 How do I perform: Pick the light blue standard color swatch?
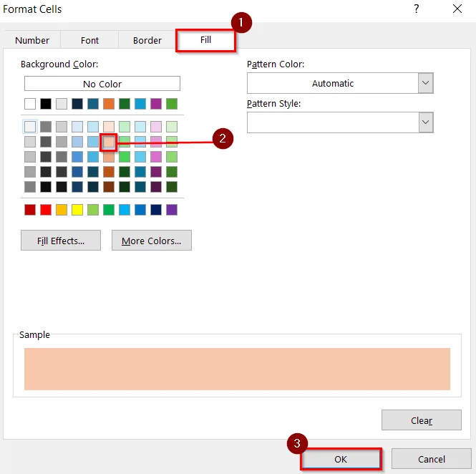coord(125,210)
